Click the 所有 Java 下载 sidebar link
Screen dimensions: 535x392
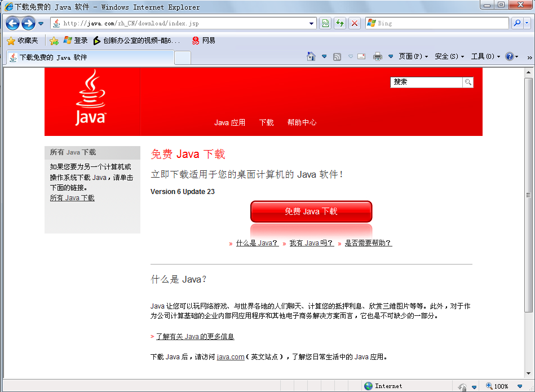[72, 198]
